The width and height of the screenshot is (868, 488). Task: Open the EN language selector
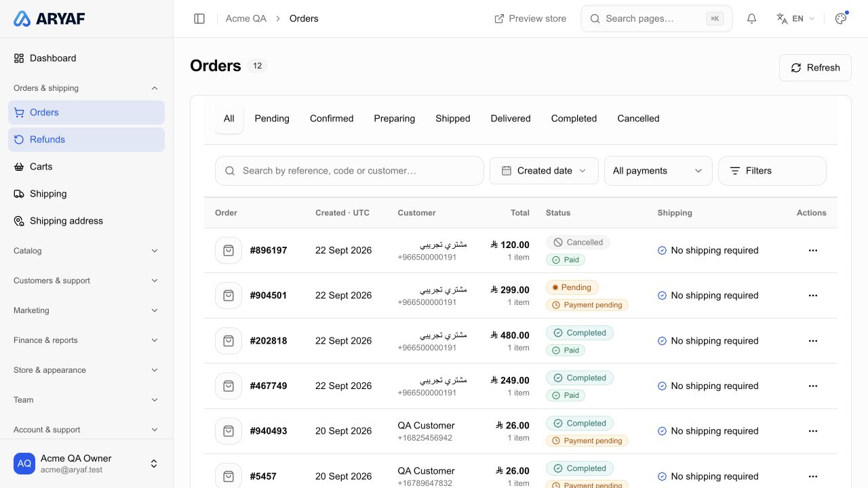(x=795, y=19)
